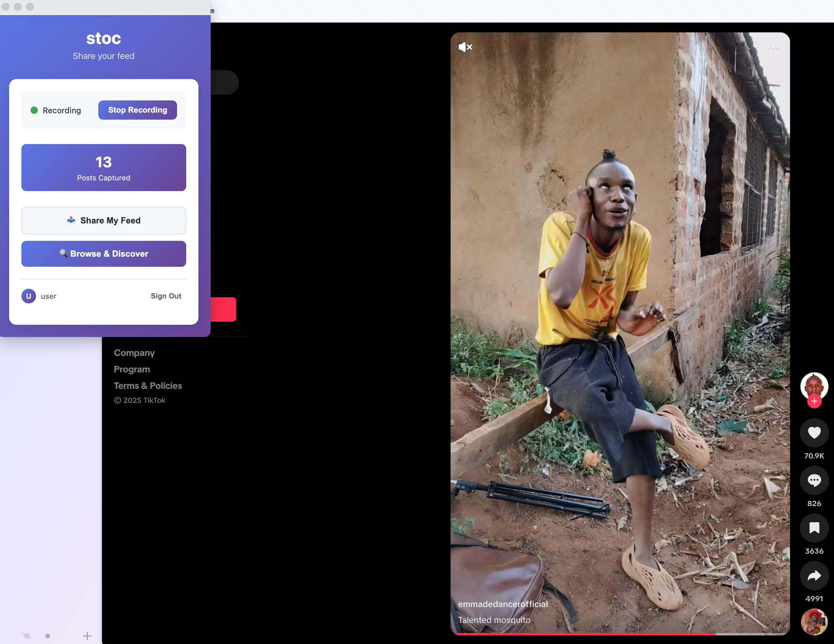
Task: Open Browse & Discover
Action: click(x=103, y=254)
